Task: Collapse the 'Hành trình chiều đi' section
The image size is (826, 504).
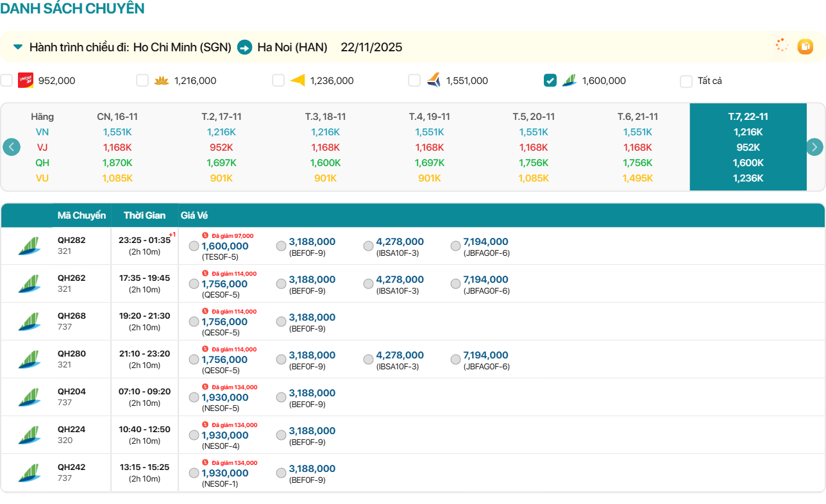Action: [18, 47]
